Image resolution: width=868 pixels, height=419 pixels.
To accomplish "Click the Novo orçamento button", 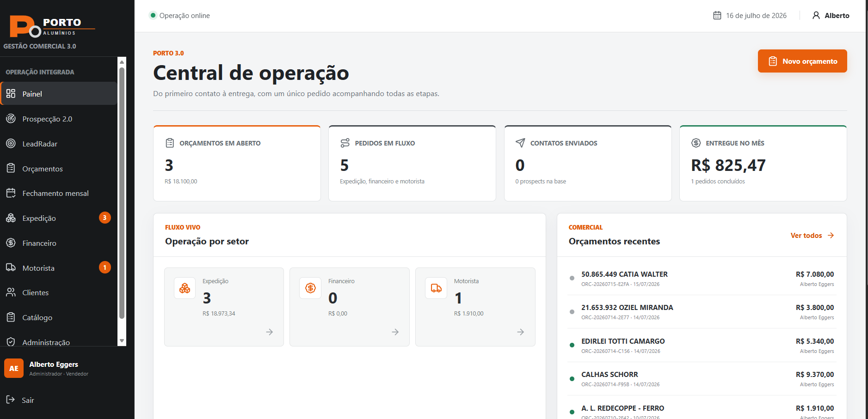I will click(802, 61).
